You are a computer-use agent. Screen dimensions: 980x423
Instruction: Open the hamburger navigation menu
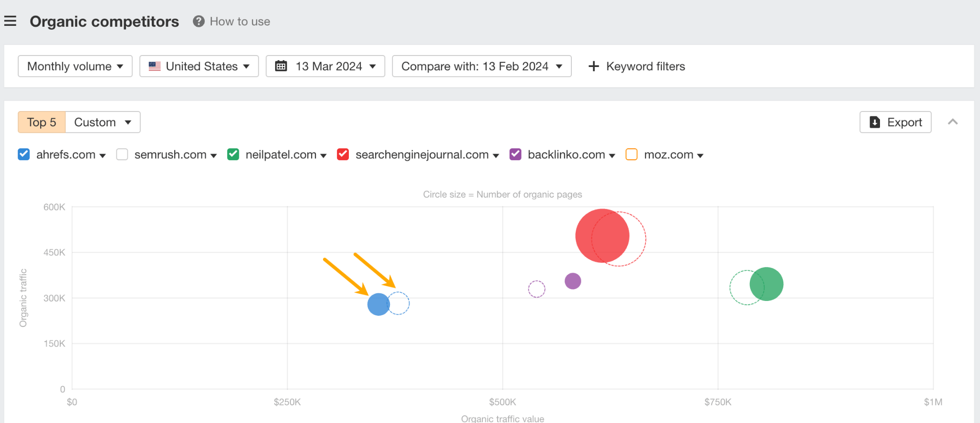10,21
